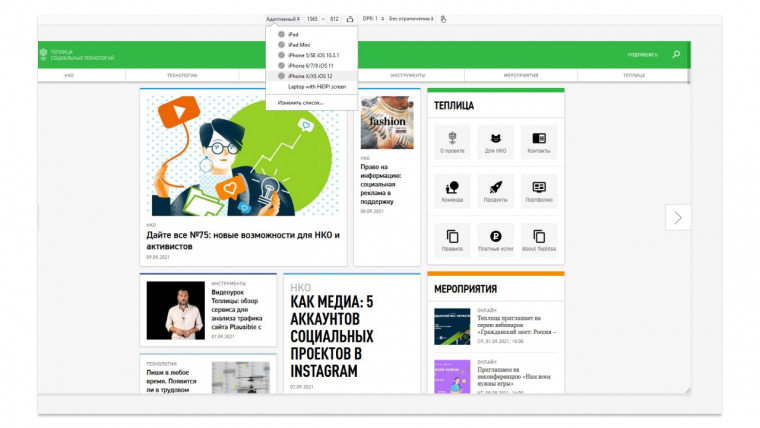This screenshot has height=428, width=760.
Task: Switch to the Мероприятия navigation tab
Action: click(521, 75)
